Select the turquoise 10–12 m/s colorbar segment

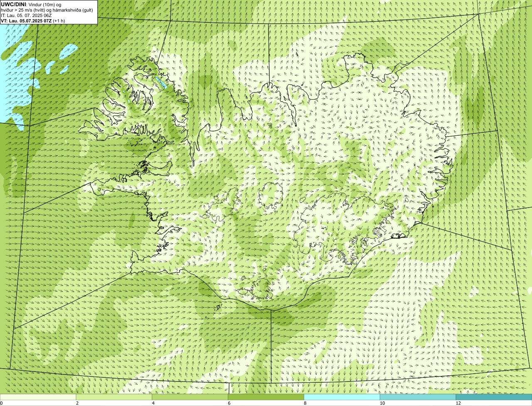(x=418, y=397)
